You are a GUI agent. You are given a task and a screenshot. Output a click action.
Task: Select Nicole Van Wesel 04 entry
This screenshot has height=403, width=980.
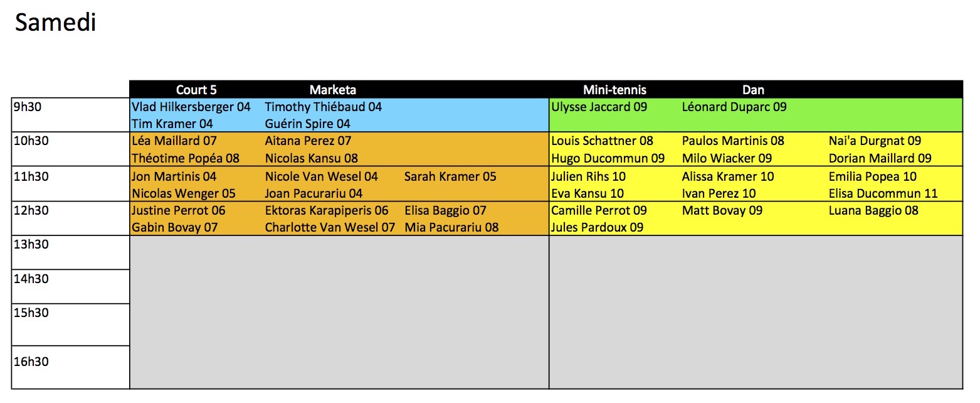click(x=322, y=176)
